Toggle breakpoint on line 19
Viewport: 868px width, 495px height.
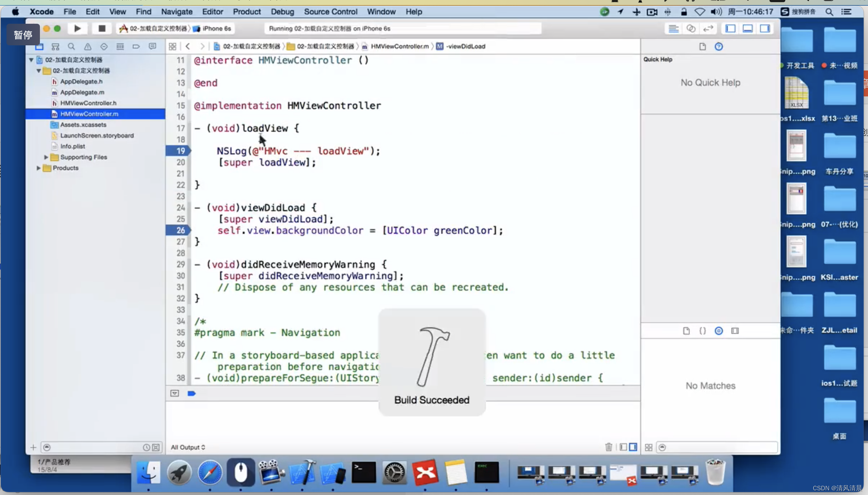pyautogui.click(x=178, y=151)
